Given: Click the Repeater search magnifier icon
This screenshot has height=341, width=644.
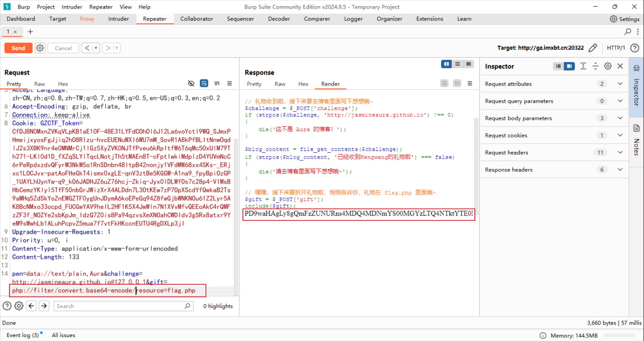Looking at the screenshot, I should [628, 32].
